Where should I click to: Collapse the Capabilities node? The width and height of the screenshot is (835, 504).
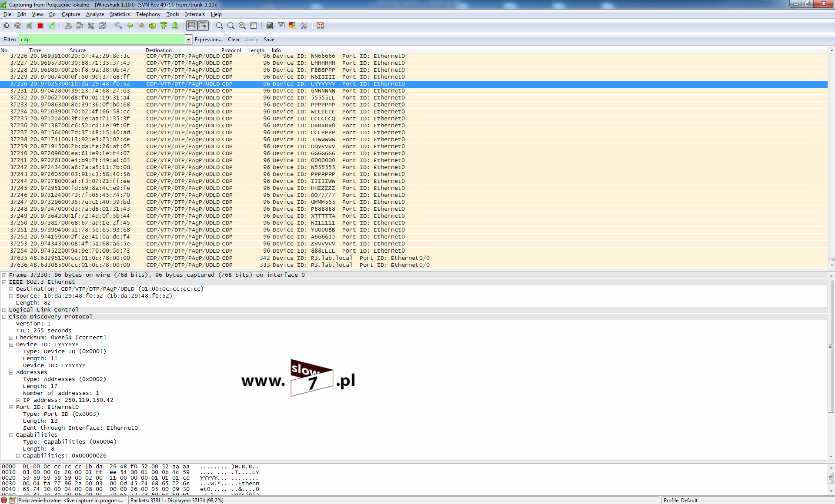(x=11, y=435)
